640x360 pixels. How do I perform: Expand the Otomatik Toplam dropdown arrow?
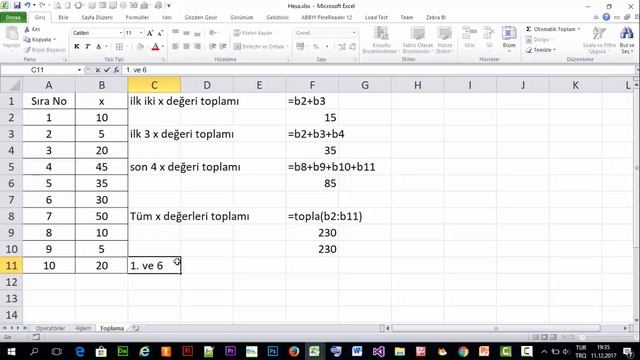point(579,29)
